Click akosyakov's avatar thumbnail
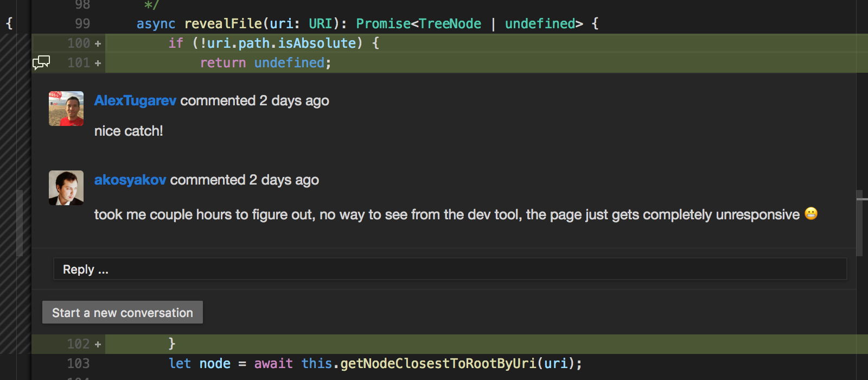868x380 pixels. [66, 188]
